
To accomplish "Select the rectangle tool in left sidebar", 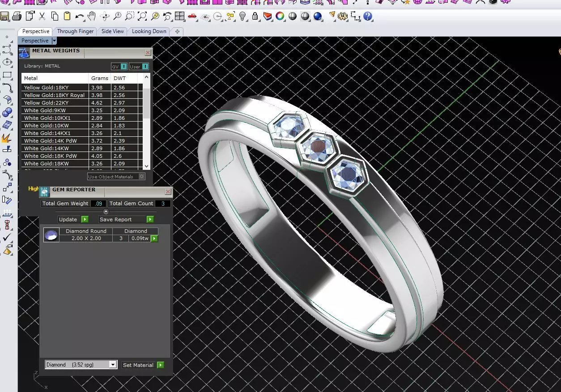I will click(7, 75).
